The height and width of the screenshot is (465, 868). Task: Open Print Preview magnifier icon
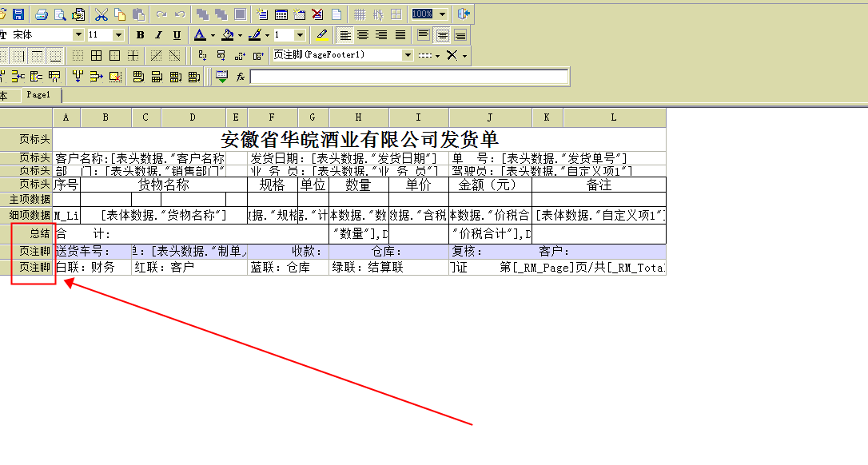coord(60,14)
